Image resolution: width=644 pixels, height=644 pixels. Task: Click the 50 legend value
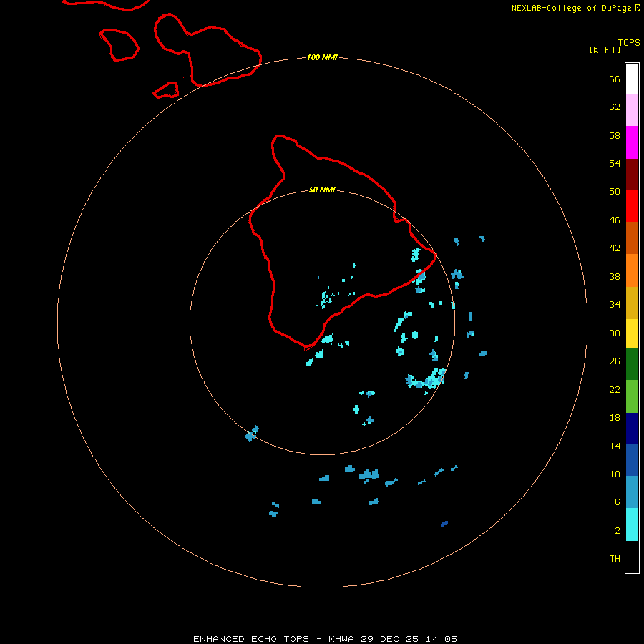pos(615,191)
